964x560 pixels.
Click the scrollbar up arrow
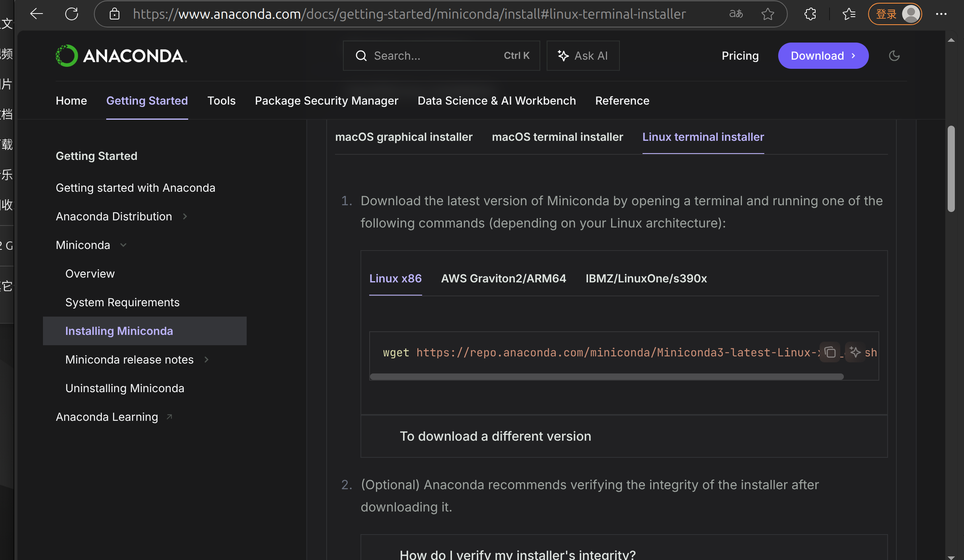point(951,40)
